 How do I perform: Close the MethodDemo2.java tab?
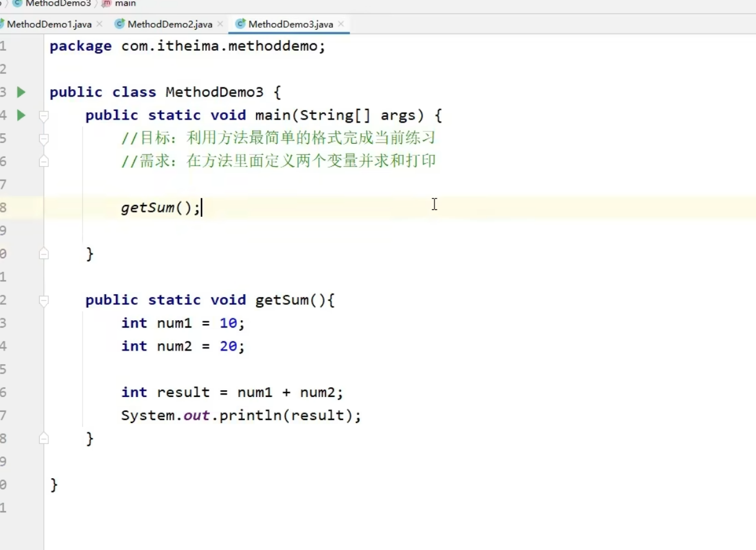(220, 24)
